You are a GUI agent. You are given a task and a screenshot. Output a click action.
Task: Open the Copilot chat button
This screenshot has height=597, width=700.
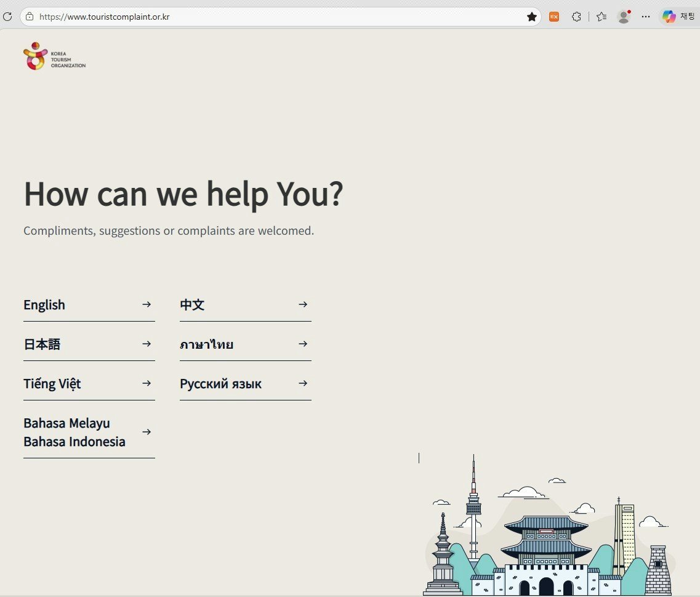click(x=678, y=17)
